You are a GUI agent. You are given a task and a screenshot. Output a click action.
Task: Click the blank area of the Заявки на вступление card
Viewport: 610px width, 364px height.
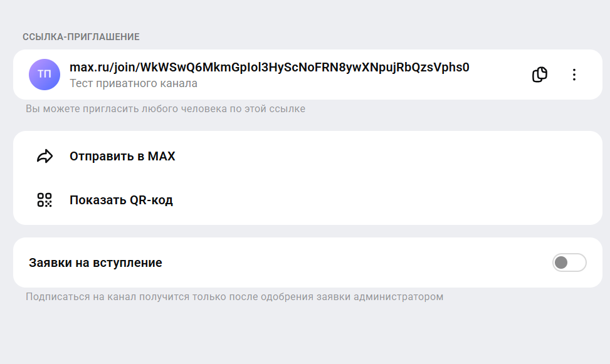[350, 263]
